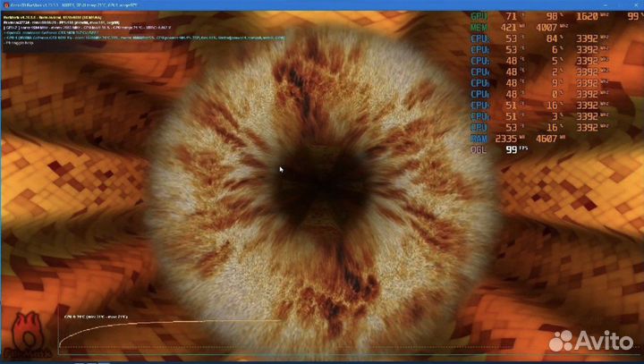Close the FurMark benchmark window
Viewport: 644px width, 364px height.
(x=634, y=4)
